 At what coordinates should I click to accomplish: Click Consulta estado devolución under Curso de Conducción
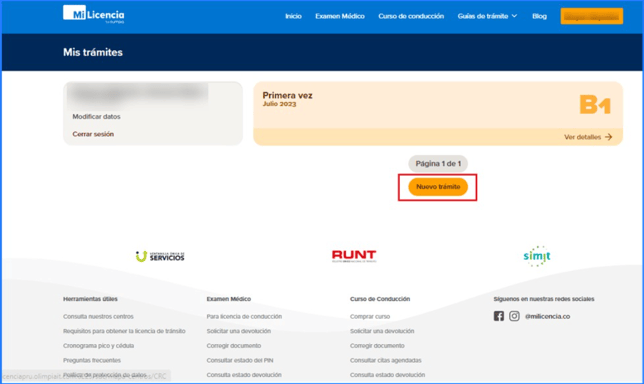[x=387, y=375]
